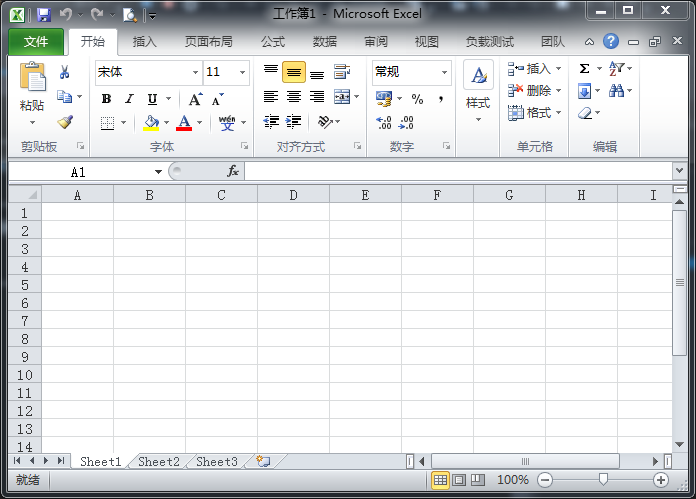
Task: Click the Copy icon
Action: tap(64, 96)
